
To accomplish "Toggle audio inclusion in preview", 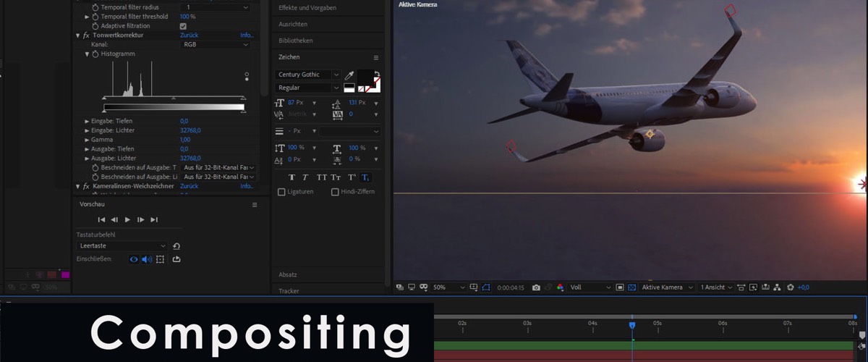I will pos(147,259).
